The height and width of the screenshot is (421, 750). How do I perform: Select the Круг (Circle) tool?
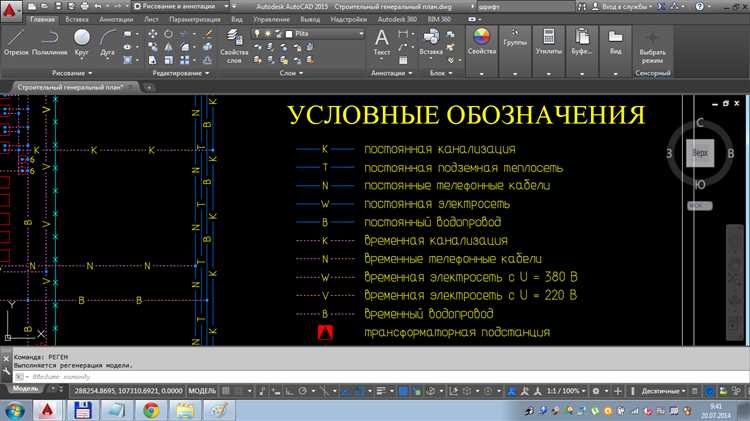81,42
